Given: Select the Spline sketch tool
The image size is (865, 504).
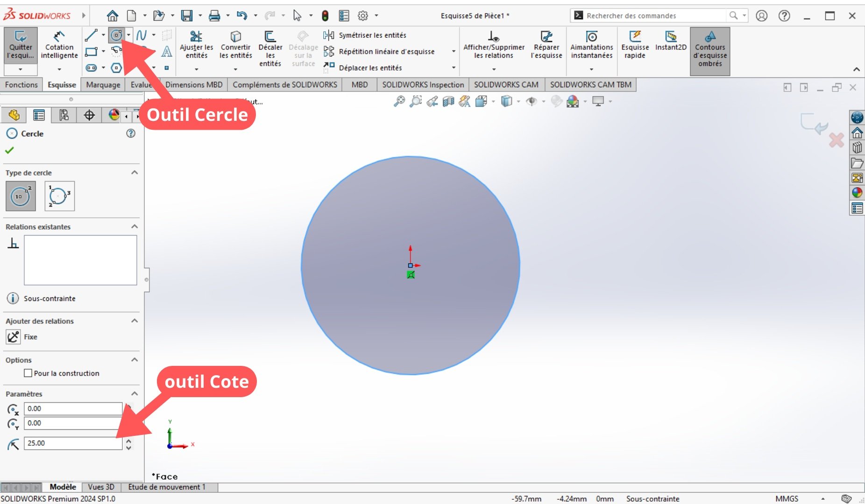Looking at the screenshot, I should tap(142, 35).
